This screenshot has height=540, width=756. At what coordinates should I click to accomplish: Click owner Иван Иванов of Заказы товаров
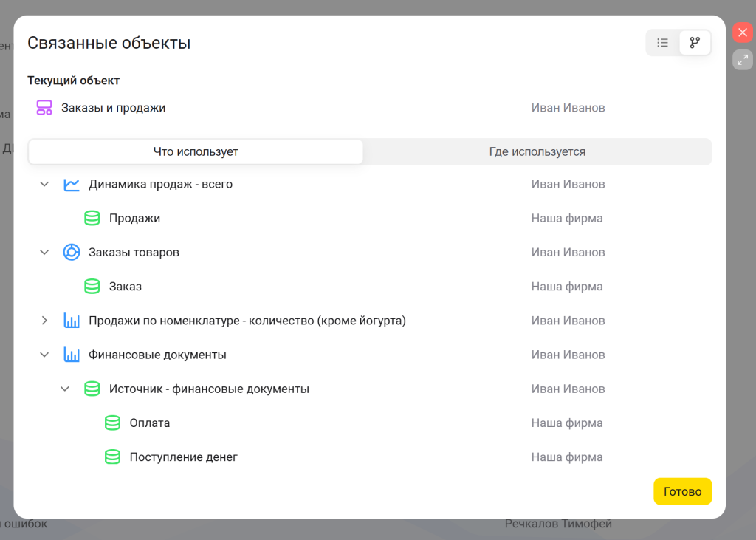[568, 253]
